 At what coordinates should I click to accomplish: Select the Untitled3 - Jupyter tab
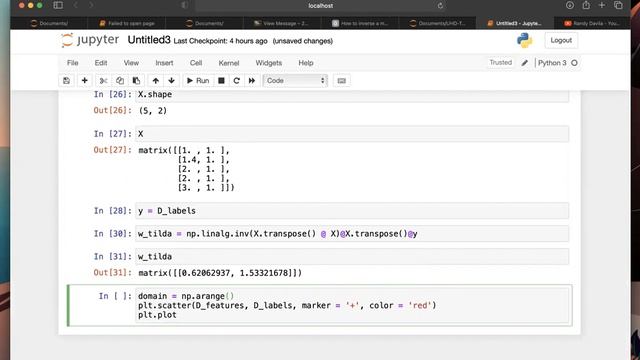(514, 23)
